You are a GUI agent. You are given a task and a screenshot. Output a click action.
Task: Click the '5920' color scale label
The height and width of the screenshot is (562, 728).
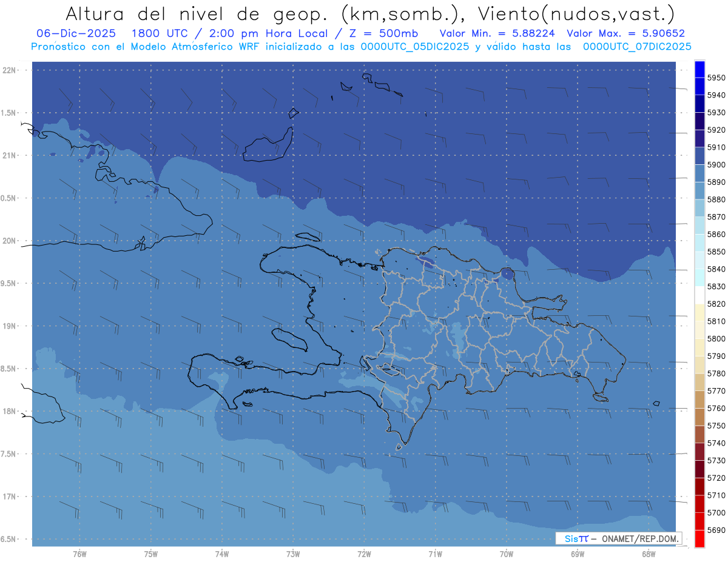coord(716,130)
